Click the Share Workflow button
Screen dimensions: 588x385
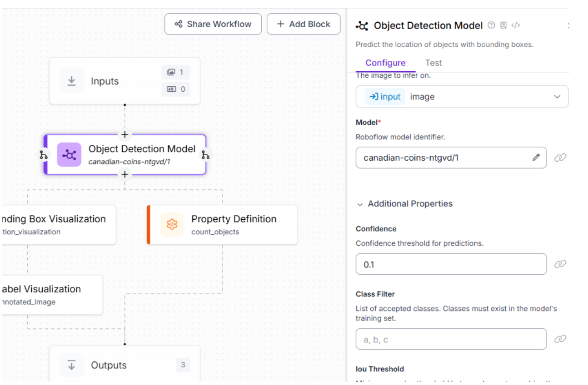click(213, 24)
